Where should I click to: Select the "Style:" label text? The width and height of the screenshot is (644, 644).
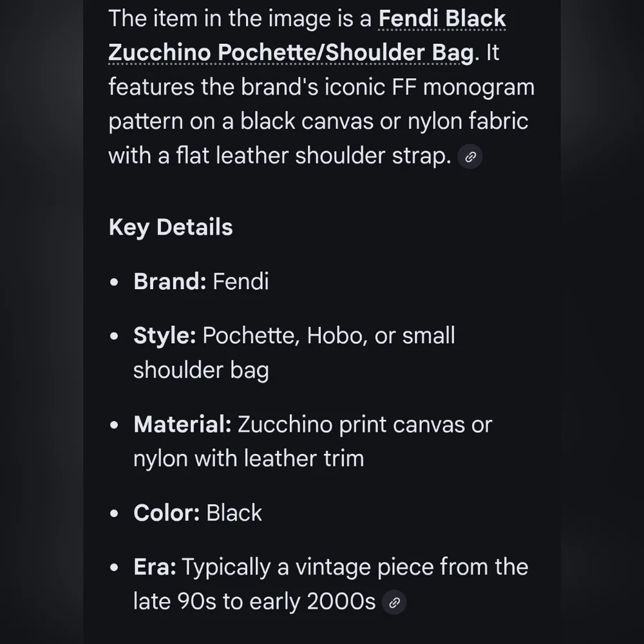click(x=164, y=336)
